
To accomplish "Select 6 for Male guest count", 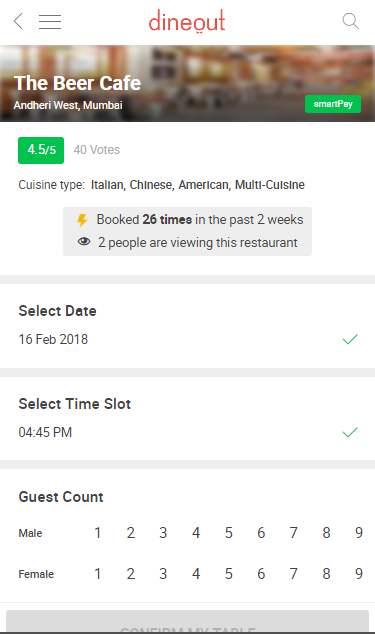I will pos(261,533).
